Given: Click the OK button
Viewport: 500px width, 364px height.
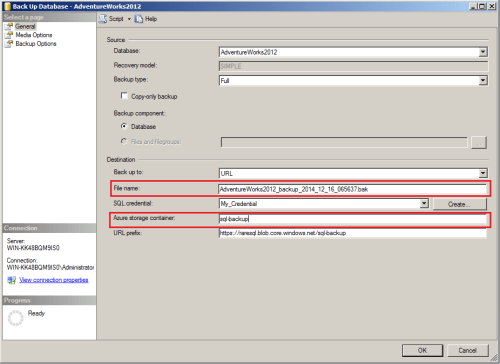Looking at the screenshot, I should [422, 350].
